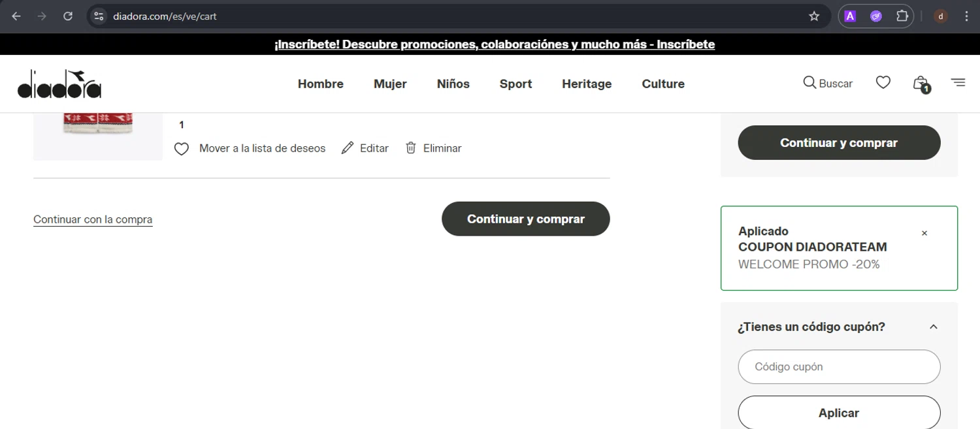Click the product thumbnail image

point(98,136)
